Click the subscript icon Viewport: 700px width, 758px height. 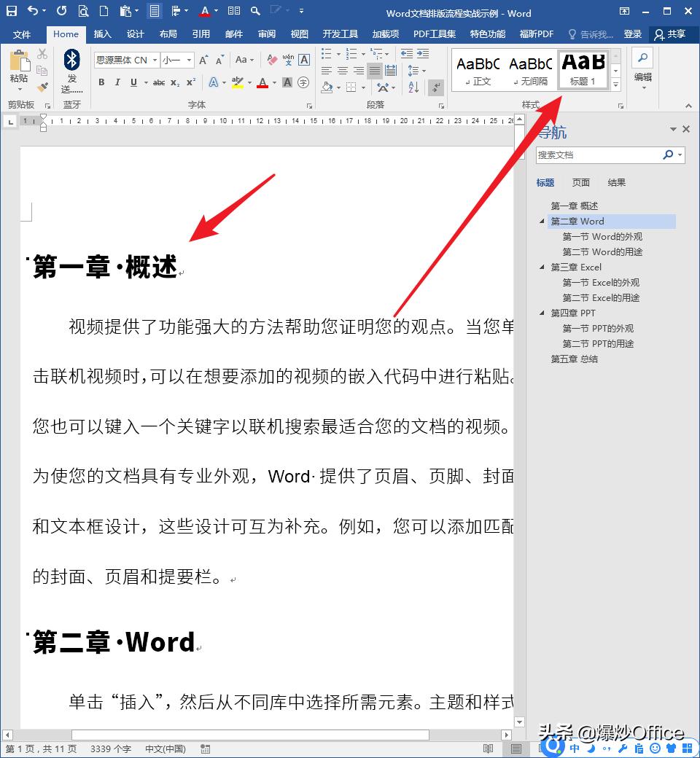pos(174,82)
